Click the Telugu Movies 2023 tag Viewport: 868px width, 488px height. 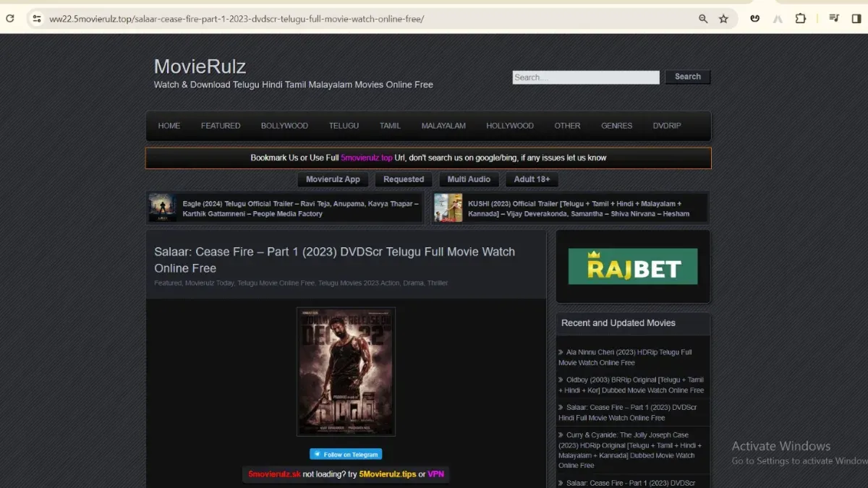(347, 283)
